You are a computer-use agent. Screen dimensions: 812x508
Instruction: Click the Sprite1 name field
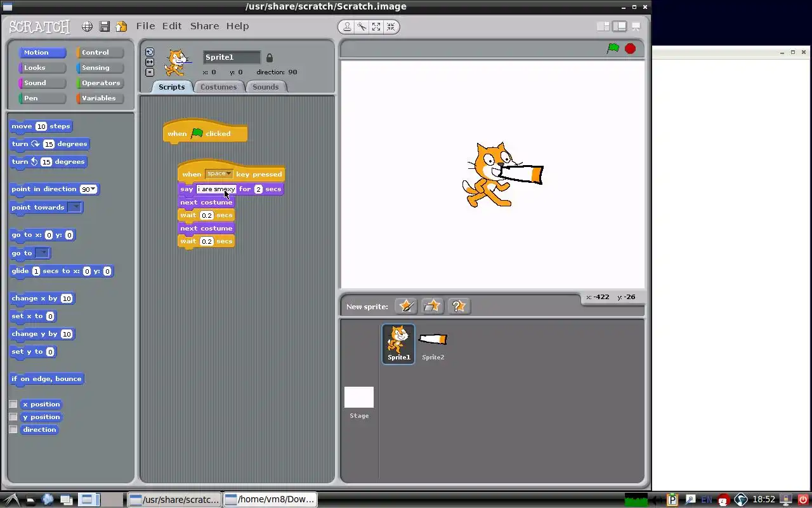[x=232, y=57]
